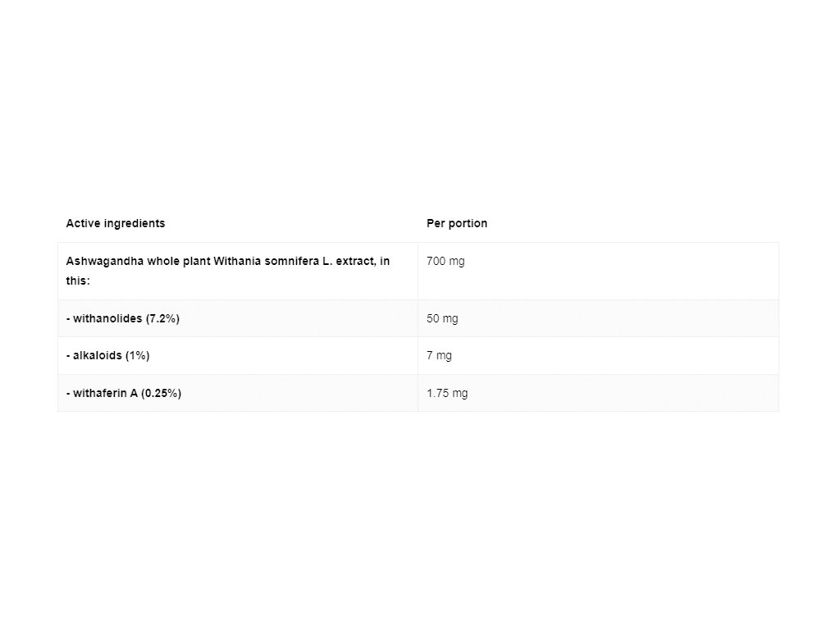Select the "1.75 mg" withaferin amount
This screenshot has height=630, width=840.
pyautogui.click(x=447, y=393)
